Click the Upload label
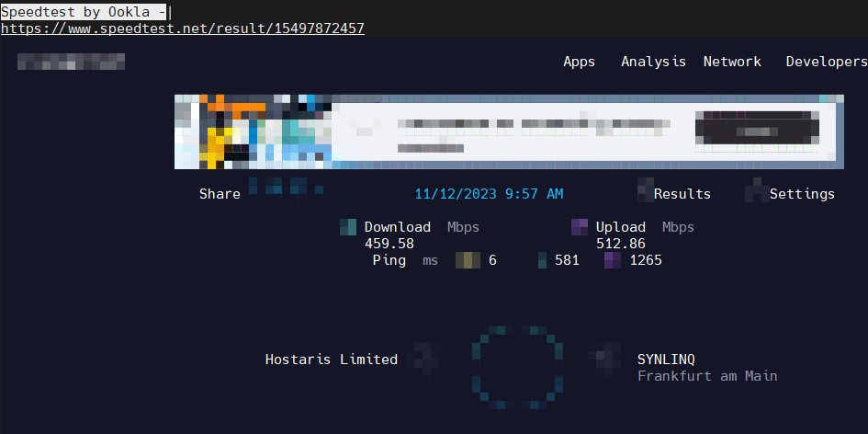 tap(621, 227)
